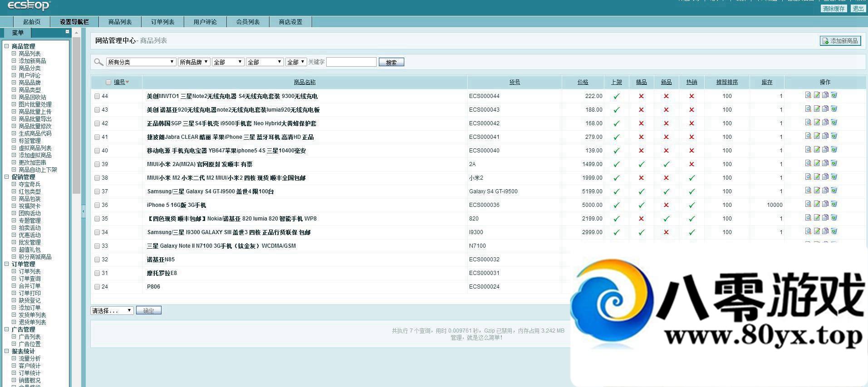Toggle 热销 check for iPhone 5 row
Screen dimensions: 868x387
tap(691, 205)
